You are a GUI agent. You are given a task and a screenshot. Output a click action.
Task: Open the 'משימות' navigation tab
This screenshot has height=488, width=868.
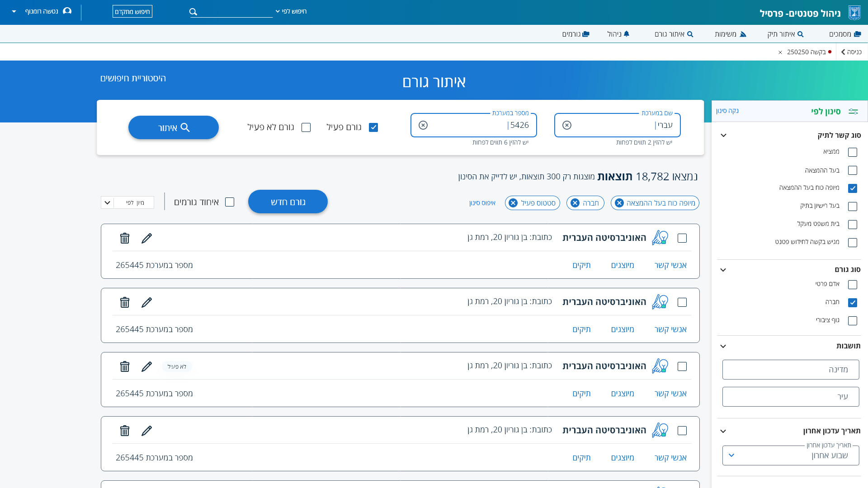point(730,34)
